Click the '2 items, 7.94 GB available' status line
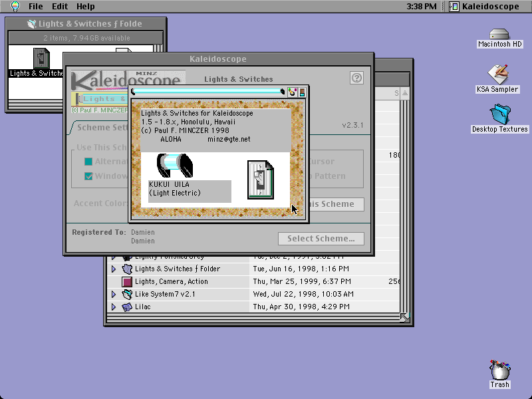532x399 pixels. click(x=86, y=38)
